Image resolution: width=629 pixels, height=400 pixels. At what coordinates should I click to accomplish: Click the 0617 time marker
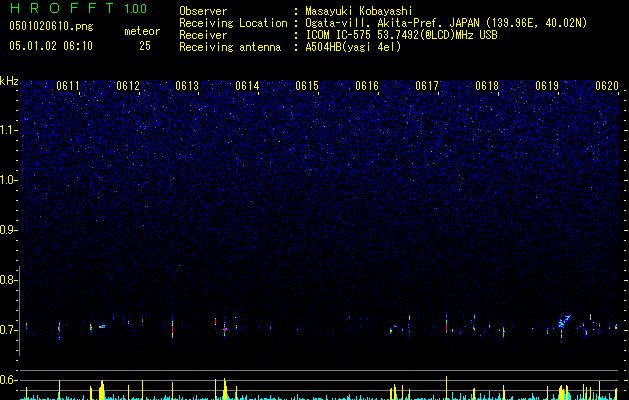pos(427,86)
